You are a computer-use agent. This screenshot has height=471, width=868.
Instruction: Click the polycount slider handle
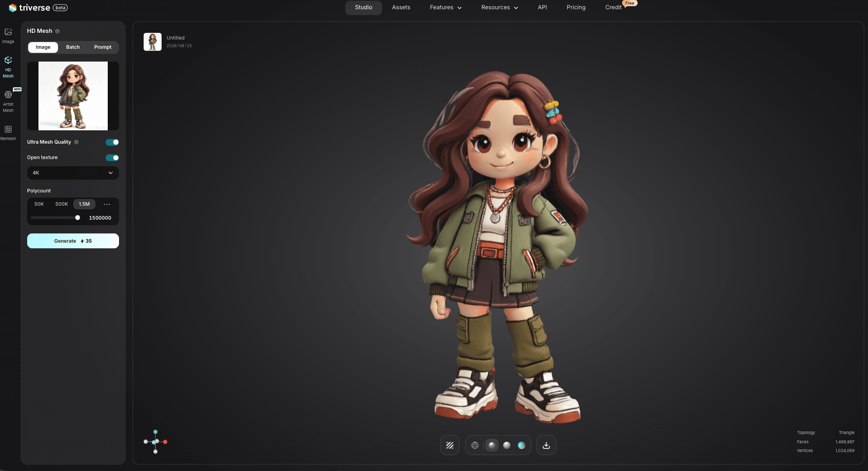(x=77, y=218)
